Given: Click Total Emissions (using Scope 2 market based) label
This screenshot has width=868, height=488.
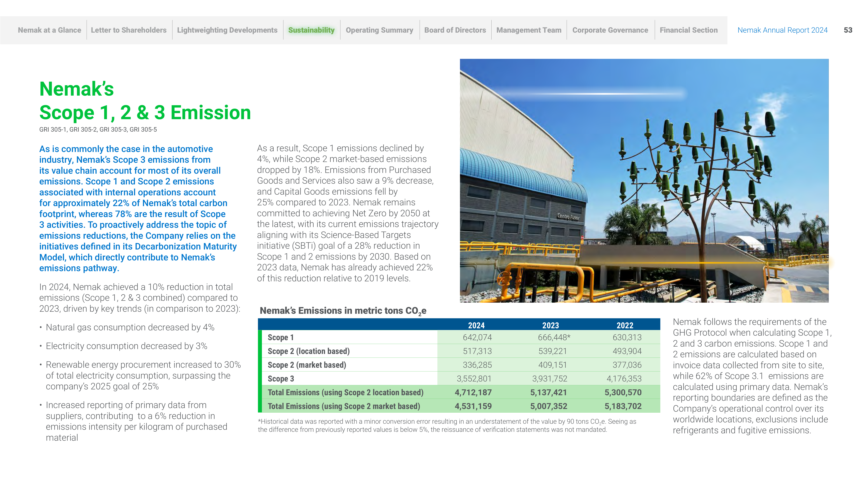Looking at the screenshot, I should (x=344, y=406).
